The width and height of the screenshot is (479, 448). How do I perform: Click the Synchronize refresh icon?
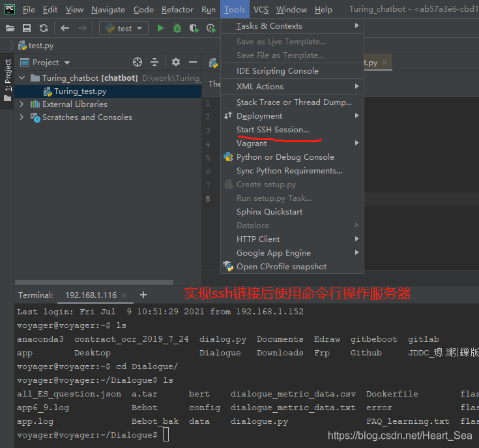(44, 29)
